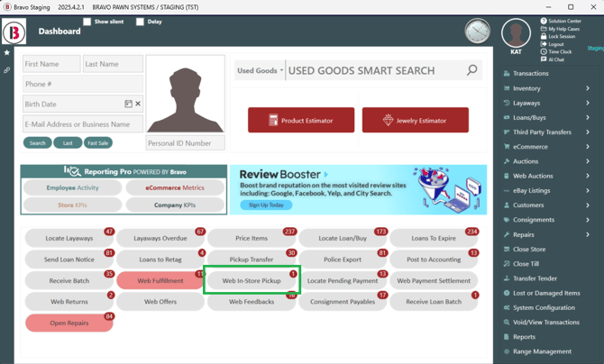Viewport: 604px width, 364px height.
Task: Open Web In-Store Pickup queue
Action: click(x=252, y=281)
